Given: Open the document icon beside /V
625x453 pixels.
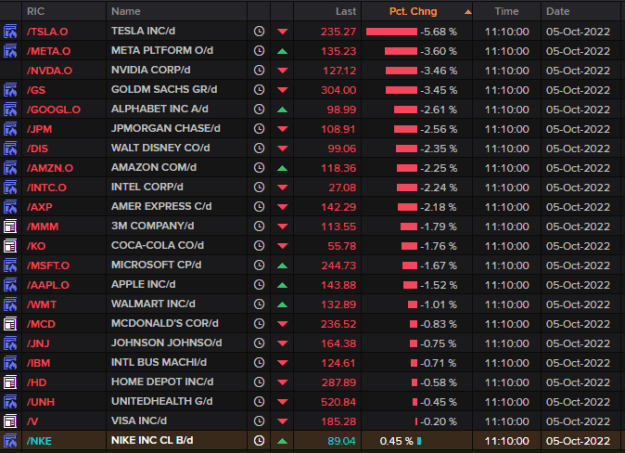Looking at the screenshot, I should coord(10,421).
